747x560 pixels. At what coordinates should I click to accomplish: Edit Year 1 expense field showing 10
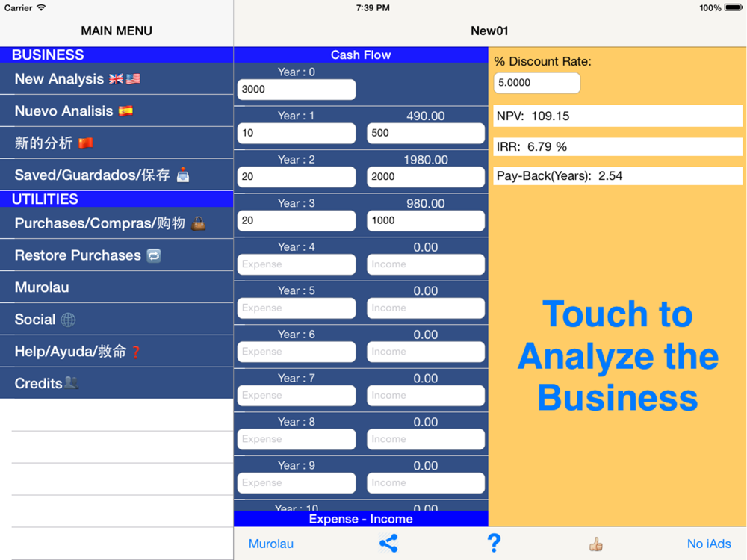coord(297,134)
